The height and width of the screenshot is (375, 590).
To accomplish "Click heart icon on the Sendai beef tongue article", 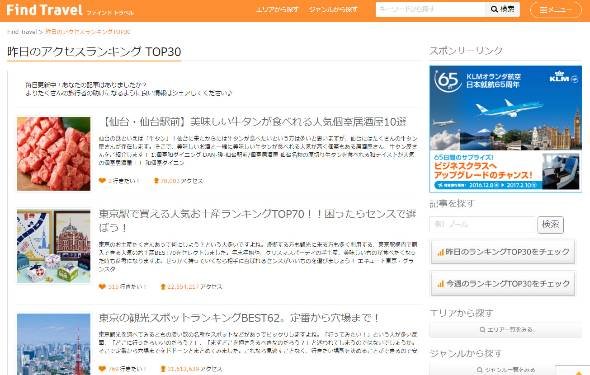I will coord(102,181).
